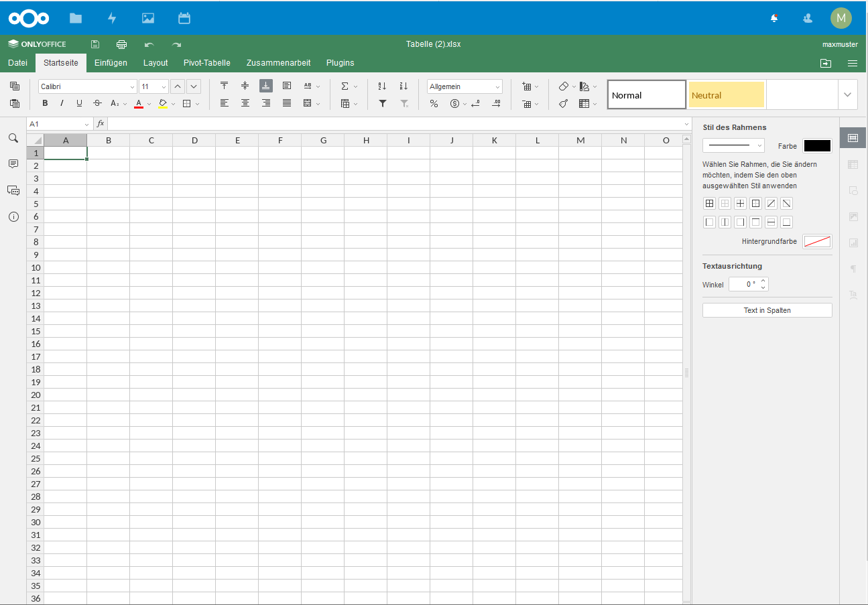Open the Calibri font name dropdown
Viewport: 868px width, 605px height.
point(87,86)
